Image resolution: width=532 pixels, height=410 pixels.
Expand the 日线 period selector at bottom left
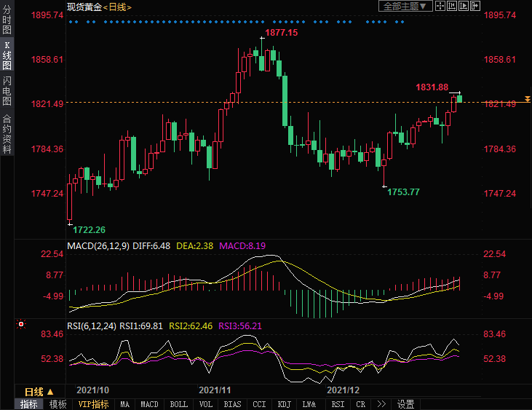coord(39,391)
